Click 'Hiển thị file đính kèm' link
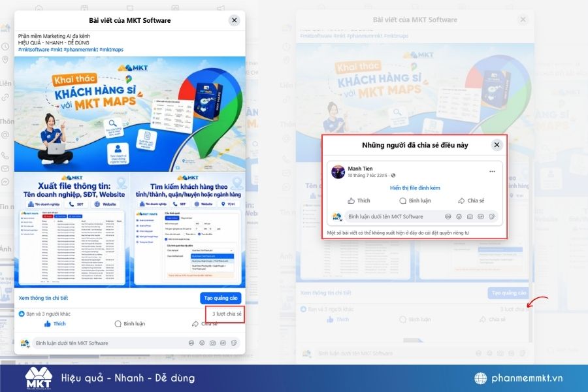 point(415,188)
